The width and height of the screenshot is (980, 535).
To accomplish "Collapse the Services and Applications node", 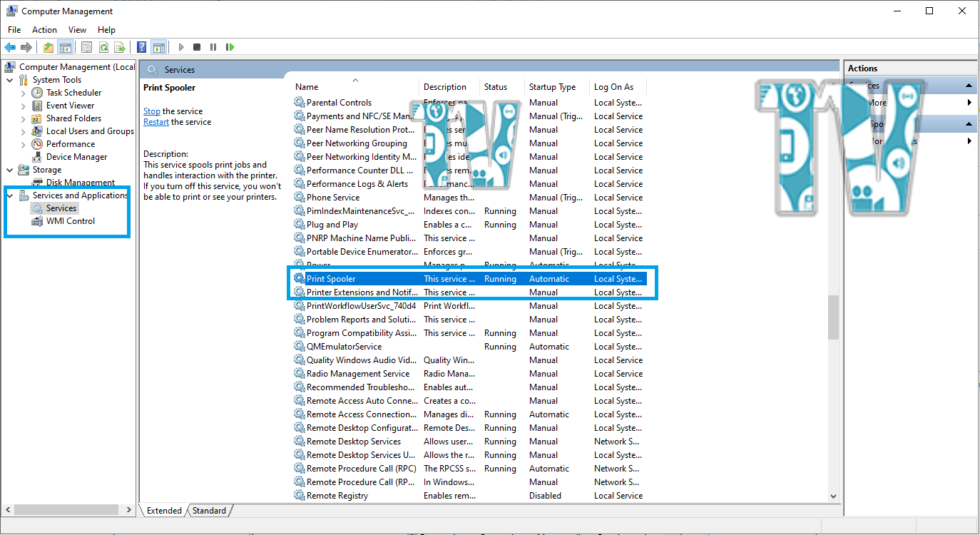I will (x=10, y=195).
